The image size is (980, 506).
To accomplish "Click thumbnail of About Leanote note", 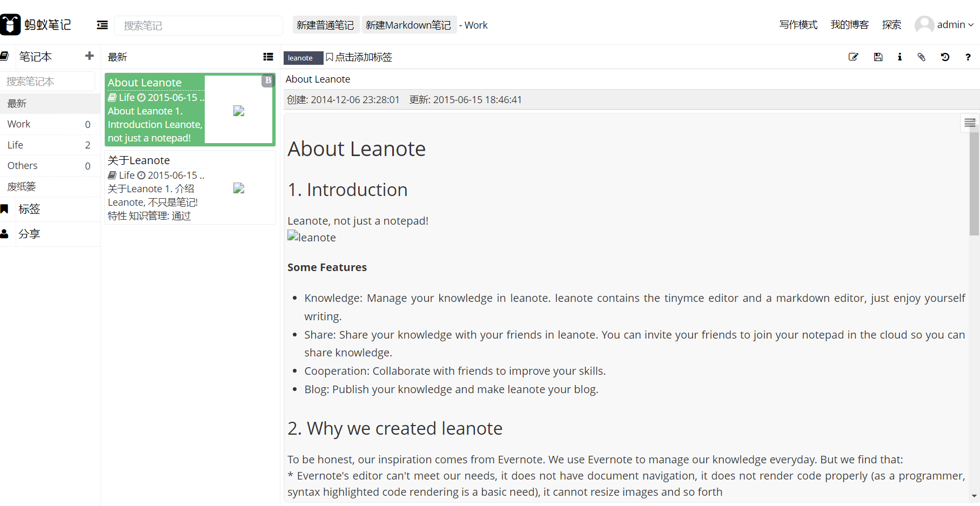I will pos(239,111).
